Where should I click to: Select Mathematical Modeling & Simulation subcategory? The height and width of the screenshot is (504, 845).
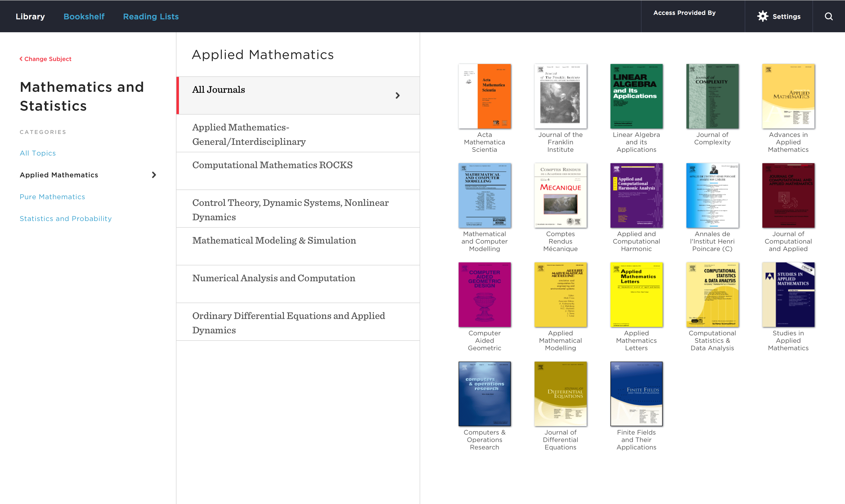click(x=274, y=240)
